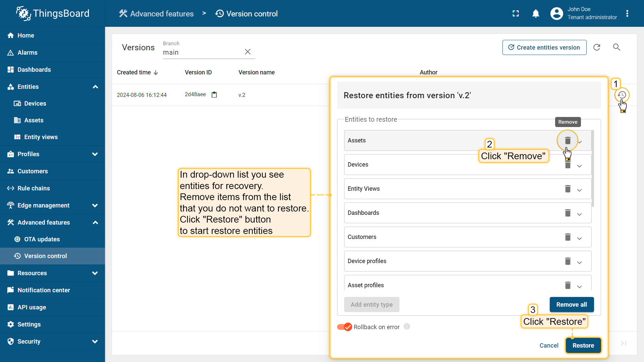The image size is (644, 362).
Task: Click the Restore button
Action: (x=583, y=345)
